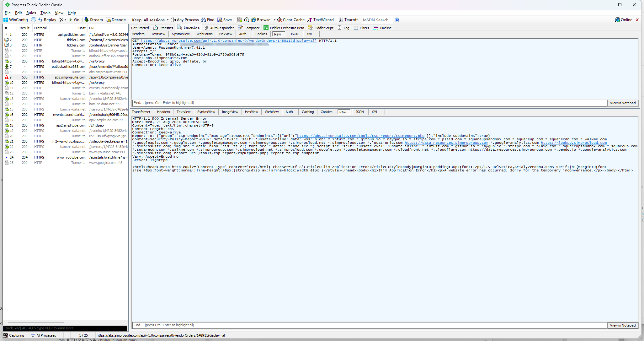Select session 9 with error icon
Image resolution: width=644 pixels, height=341 pixels.
[x=66, y=77]
